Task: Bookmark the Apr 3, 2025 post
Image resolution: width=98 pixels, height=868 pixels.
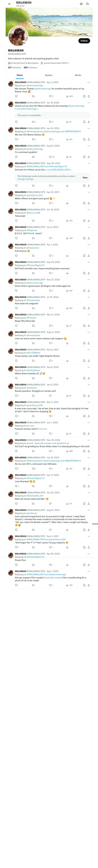Action: coord(84,96)
